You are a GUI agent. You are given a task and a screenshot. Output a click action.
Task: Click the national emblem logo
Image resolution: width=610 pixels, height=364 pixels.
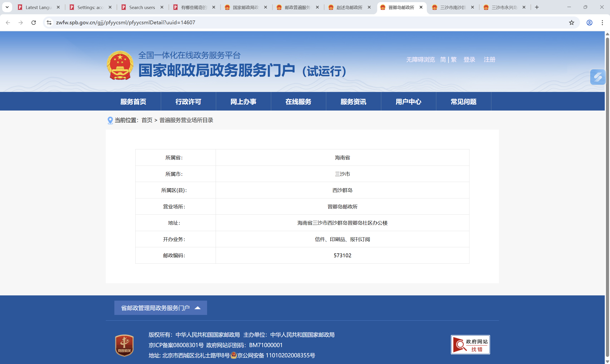point(120,65)
